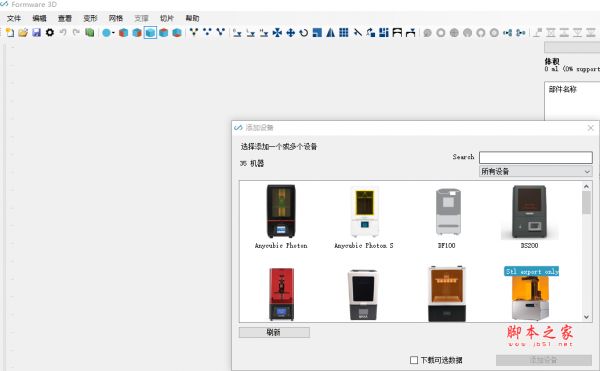
Task: Select the orange window printer thumbnail
Action: pyautogui.click(x=447, y=294)
